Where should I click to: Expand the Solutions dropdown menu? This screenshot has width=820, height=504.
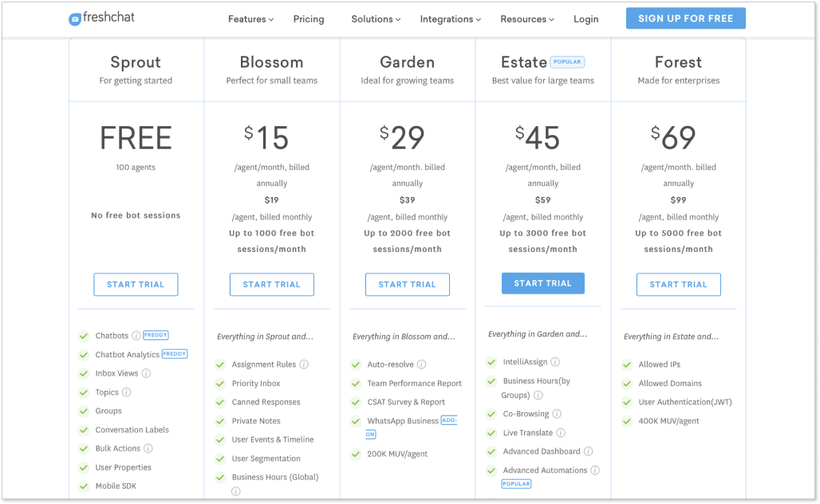coord(376,19)
